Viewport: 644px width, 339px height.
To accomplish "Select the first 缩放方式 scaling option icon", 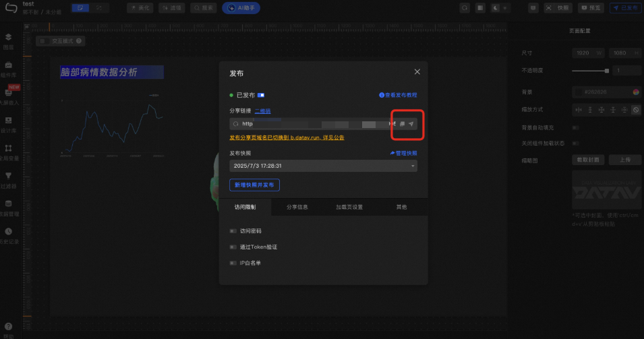I will pos(579,110).
